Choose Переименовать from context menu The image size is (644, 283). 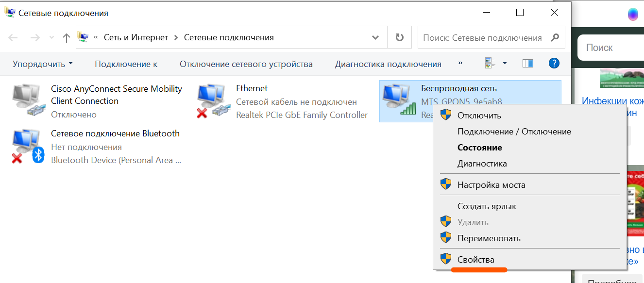[489, 238]
